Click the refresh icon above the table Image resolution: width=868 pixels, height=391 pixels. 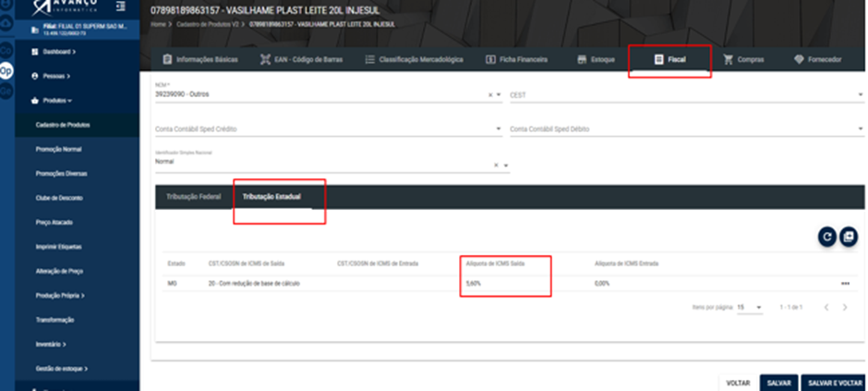pos(827,237)
